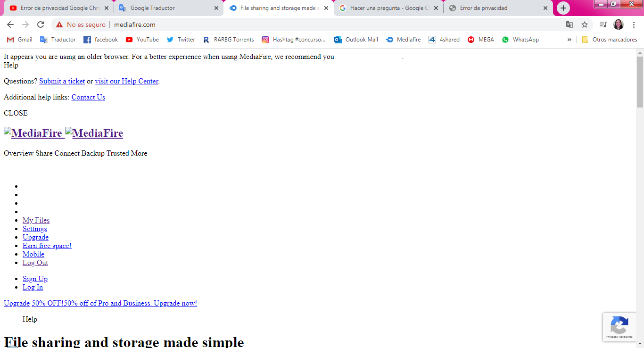Click the scrollbar up arrow

click(x=640, y=52)
